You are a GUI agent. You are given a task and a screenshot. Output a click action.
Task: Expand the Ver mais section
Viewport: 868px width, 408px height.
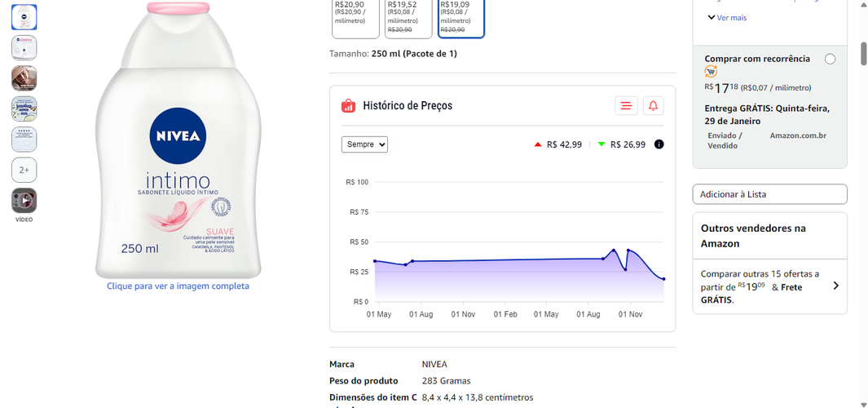(727, 18)
